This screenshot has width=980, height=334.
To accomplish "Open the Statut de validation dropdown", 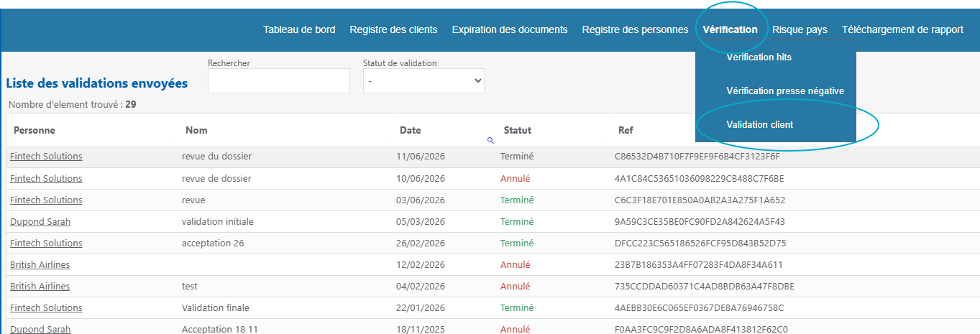I will [423, 81].
